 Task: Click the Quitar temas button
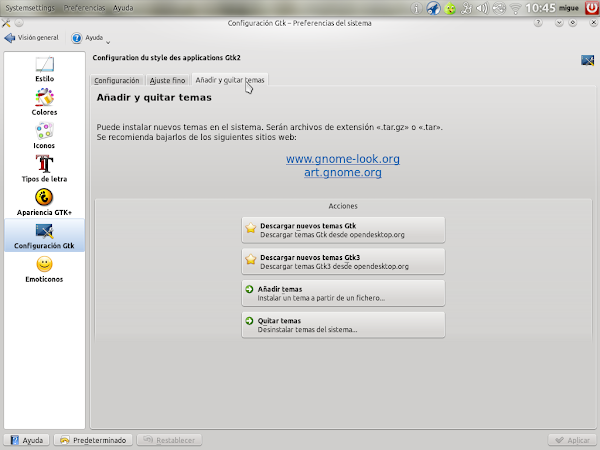(343, 325)
